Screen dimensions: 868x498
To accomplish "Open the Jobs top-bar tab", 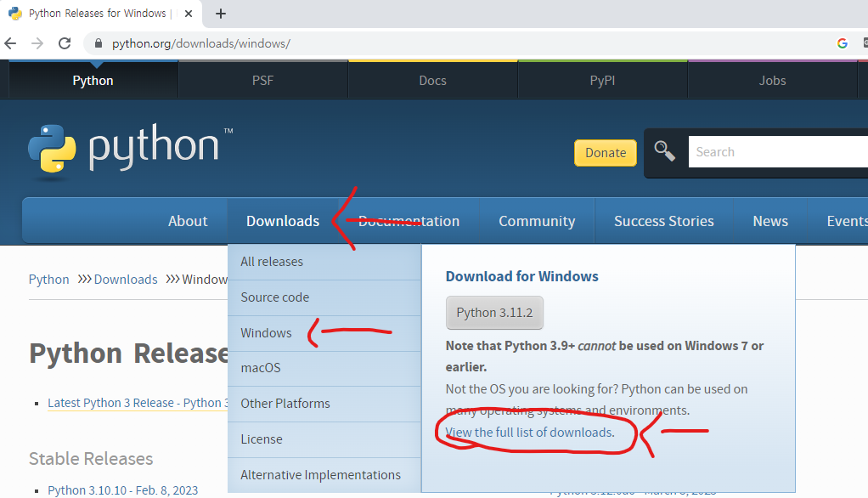I will 772,81.
